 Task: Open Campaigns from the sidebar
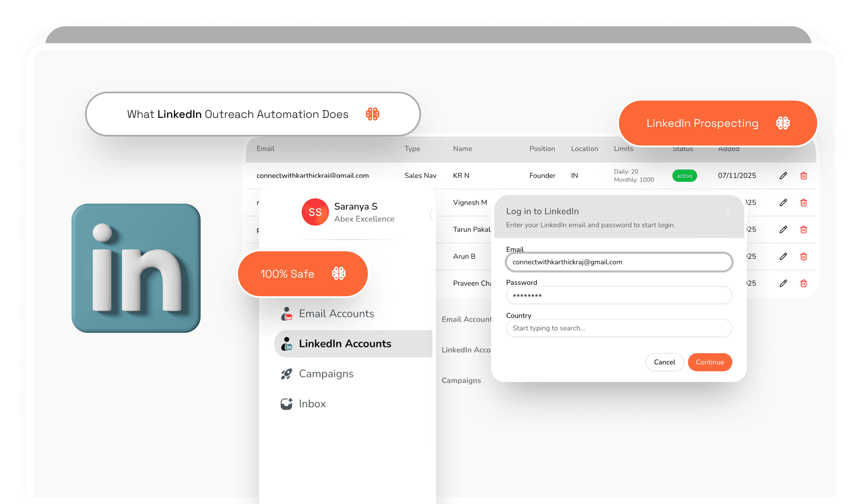326,374
